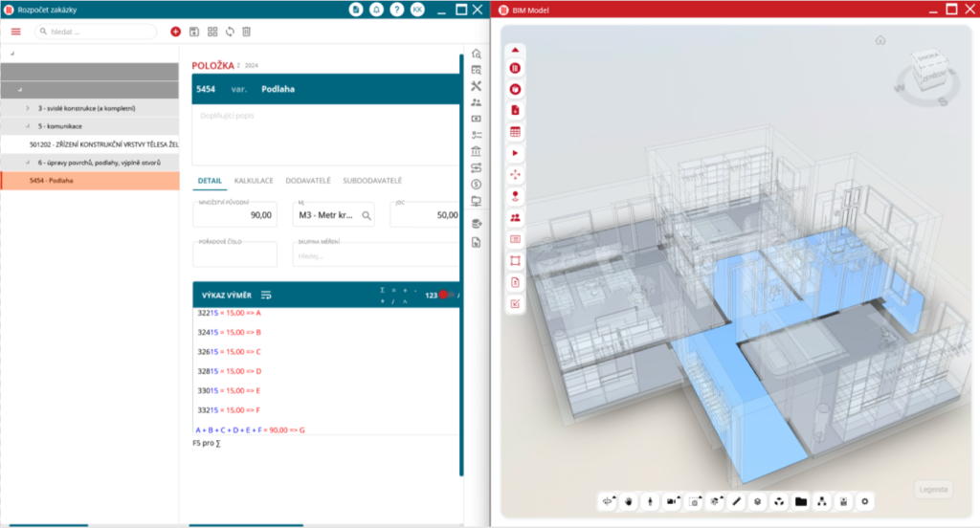Viewport: 980px width, 528px height.
Task: Collapse the BIM left toolbar with arrow
Action: coord(515,50)
